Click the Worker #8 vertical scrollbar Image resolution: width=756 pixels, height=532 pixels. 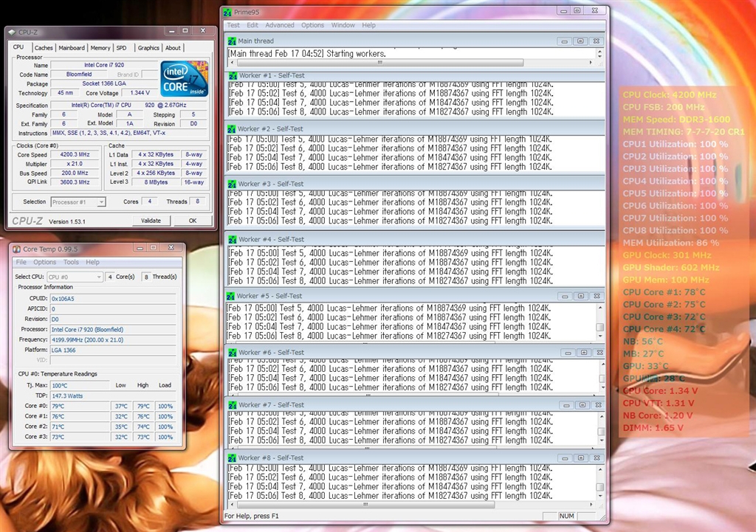pyautogui.click(x=600, y=482)
